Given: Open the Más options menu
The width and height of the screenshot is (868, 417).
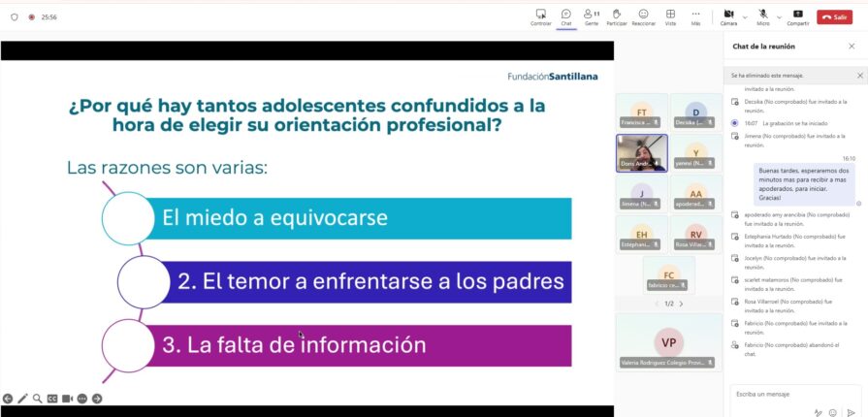Looking at the screenshot, I should tap(695, 16).
